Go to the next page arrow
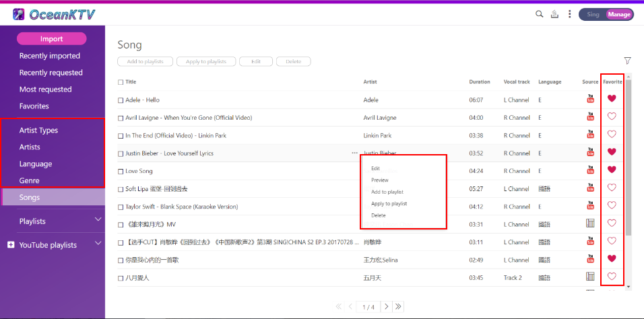The height and width of the screenshot is (319, 644). (386, 307)
